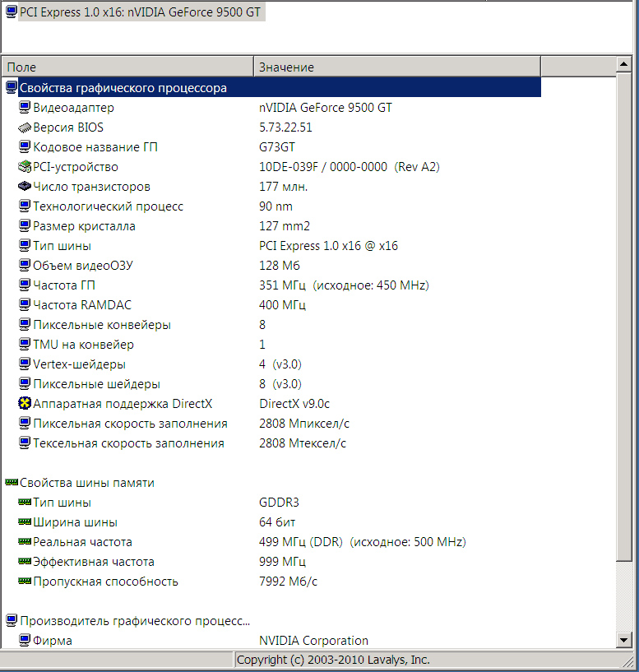This screenshot has height=672, width=639.
Task: Click the DirectX icon for Аппаратная поддержка DirectX
Action: tap(25, 404)
